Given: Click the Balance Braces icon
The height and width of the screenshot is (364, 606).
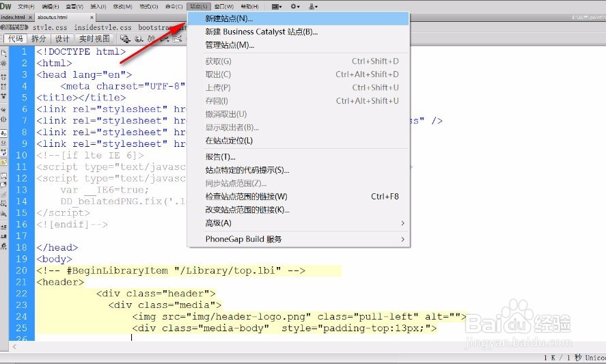Looking at the screenshot, I should pyautogui.click(x=3, y=119).
